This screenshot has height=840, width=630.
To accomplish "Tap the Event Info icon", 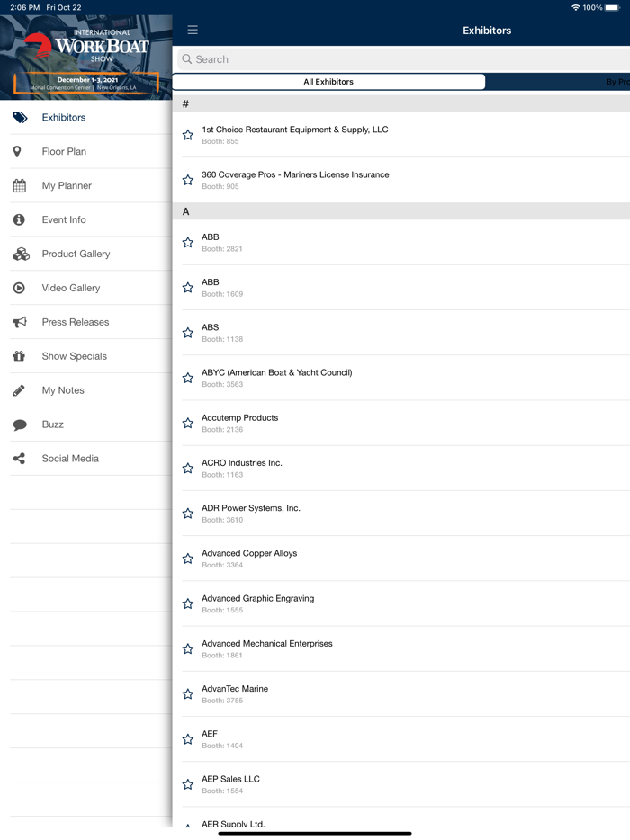I will click(19, 220).
